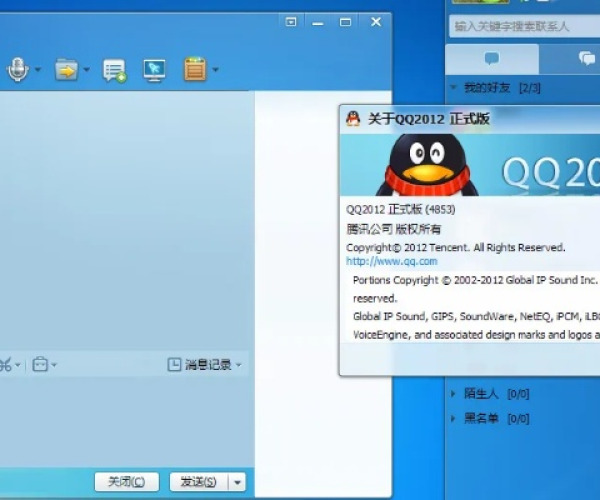Create discussion group chat icon

pos(114,70)
